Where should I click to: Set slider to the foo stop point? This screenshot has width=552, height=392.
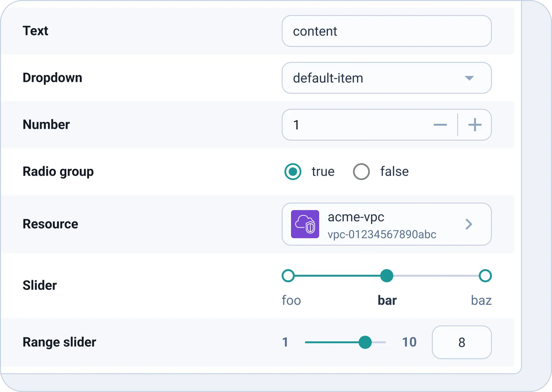[x=288, y=276]
